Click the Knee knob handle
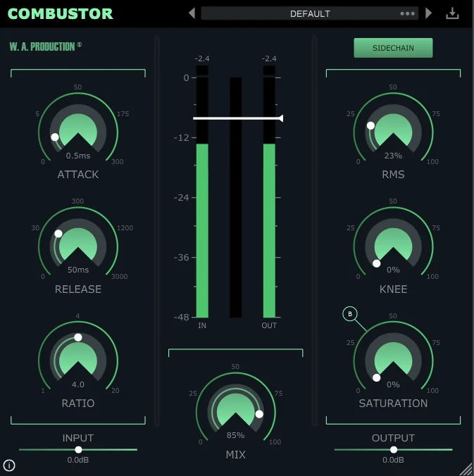 pos(376,263)
